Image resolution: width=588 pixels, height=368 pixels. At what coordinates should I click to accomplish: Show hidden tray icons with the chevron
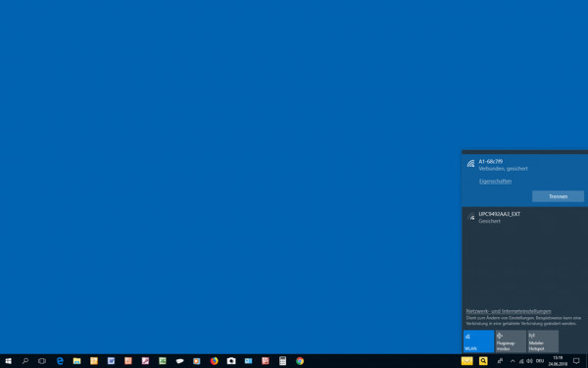(513, 361)
